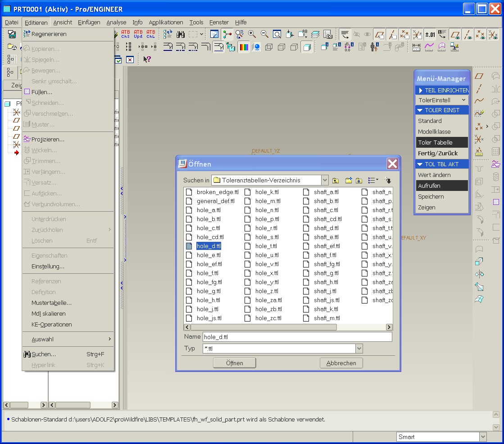The width and height of the screenshot is (504, 444).
Task: Expand the Auswahl submenu
Action: pos(68,339)
